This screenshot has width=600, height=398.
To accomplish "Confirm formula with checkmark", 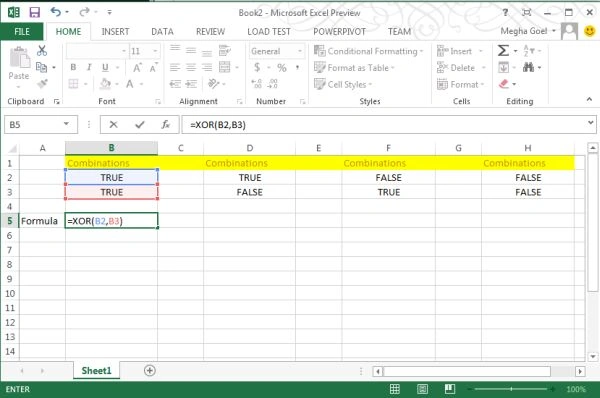I will pyautogui.click(x=140, y=124).
